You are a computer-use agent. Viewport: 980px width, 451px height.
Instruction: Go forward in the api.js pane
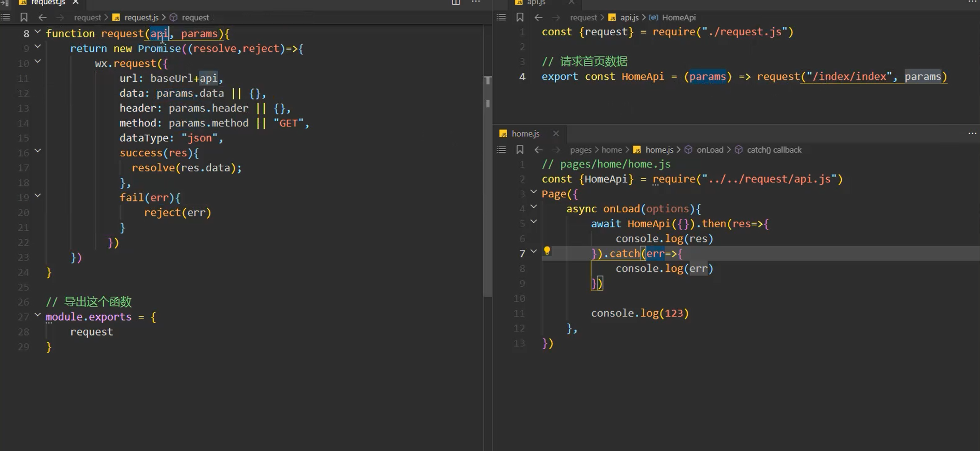click(x=556, y=17)
